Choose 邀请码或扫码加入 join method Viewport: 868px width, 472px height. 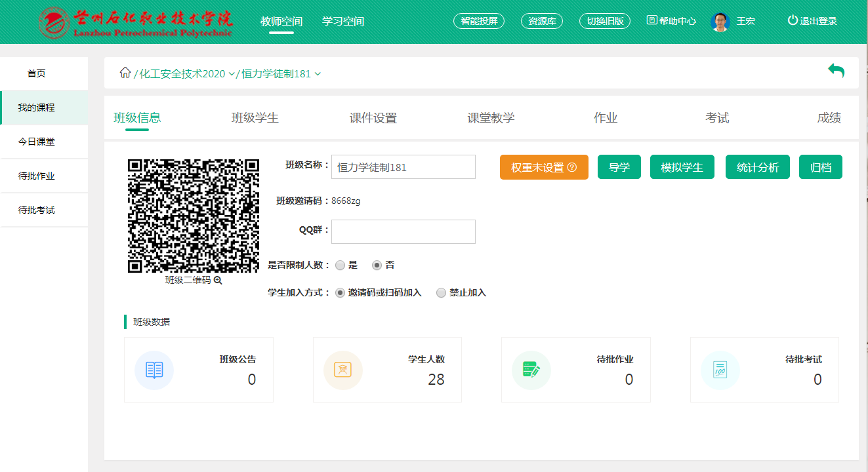click(340, 293)
